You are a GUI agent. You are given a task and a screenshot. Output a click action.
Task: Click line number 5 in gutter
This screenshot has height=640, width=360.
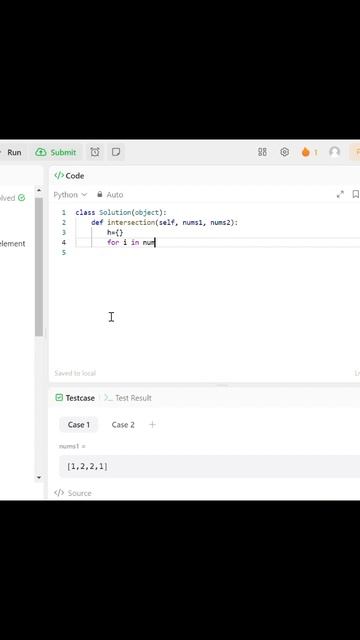coord(63,253)
